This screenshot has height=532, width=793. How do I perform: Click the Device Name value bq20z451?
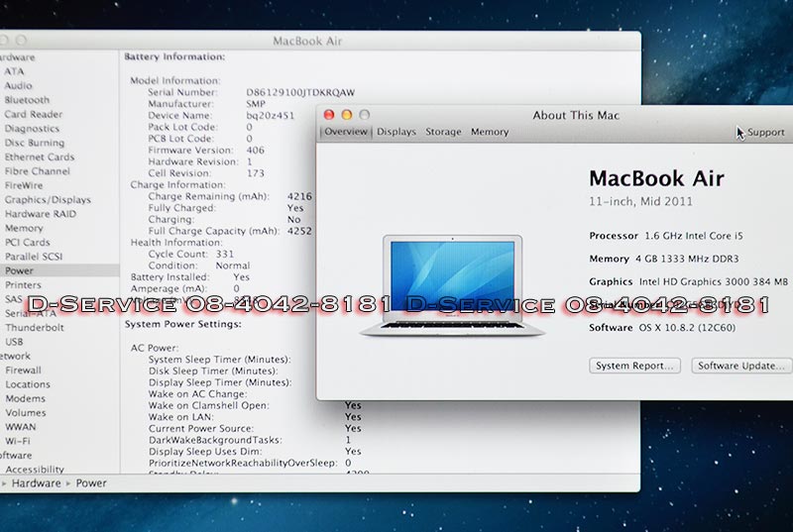tap(270, 116)
